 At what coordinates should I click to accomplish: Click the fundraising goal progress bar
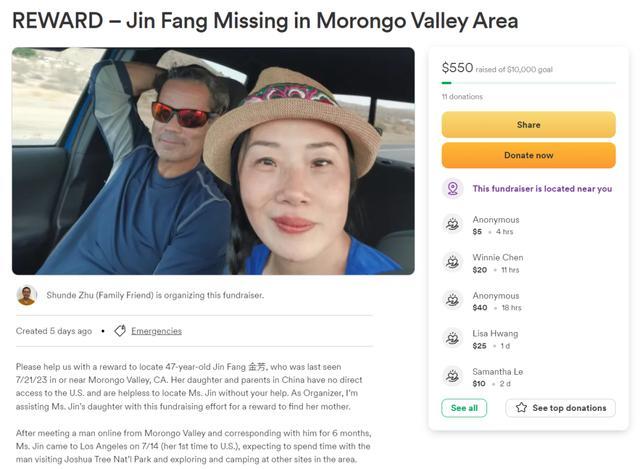(528, 83)
